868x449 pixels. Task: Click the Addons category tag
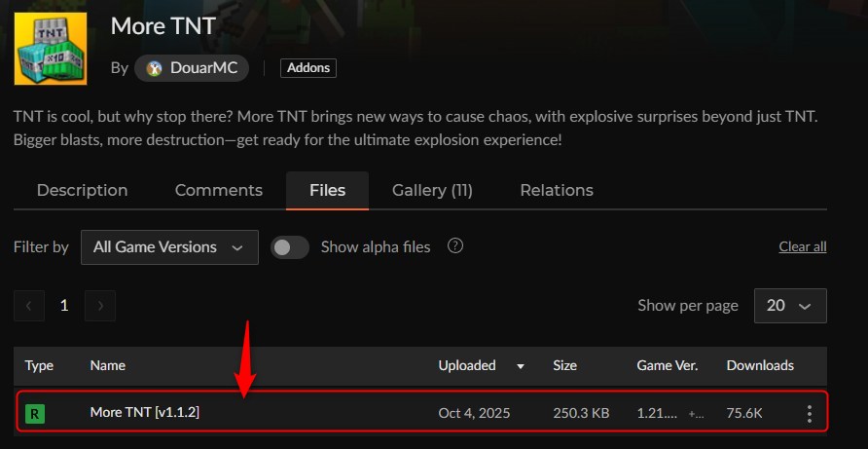point(308,68)
